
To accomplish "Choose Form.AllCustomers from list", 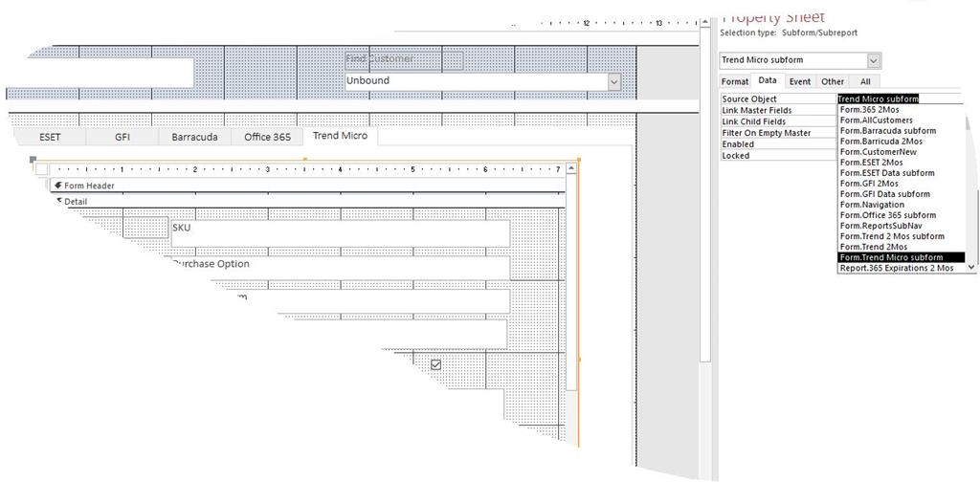I will pos(902,120).
